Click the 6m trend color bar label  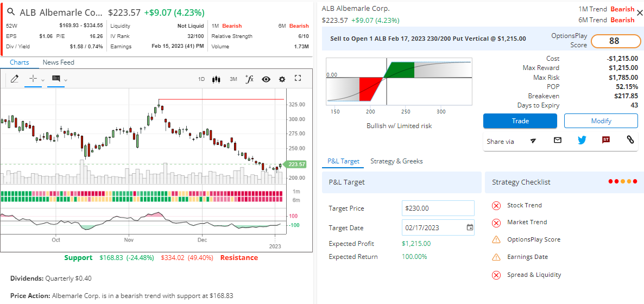coord(296,200)
